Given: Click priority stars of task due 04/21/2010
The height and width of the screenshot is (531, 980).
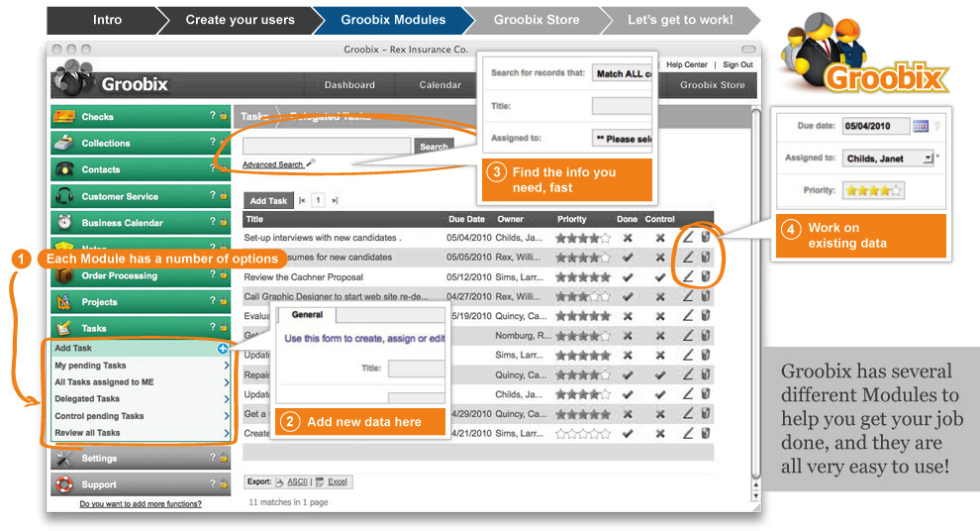Looking at the screenshot, I should [x=583, y=434].
